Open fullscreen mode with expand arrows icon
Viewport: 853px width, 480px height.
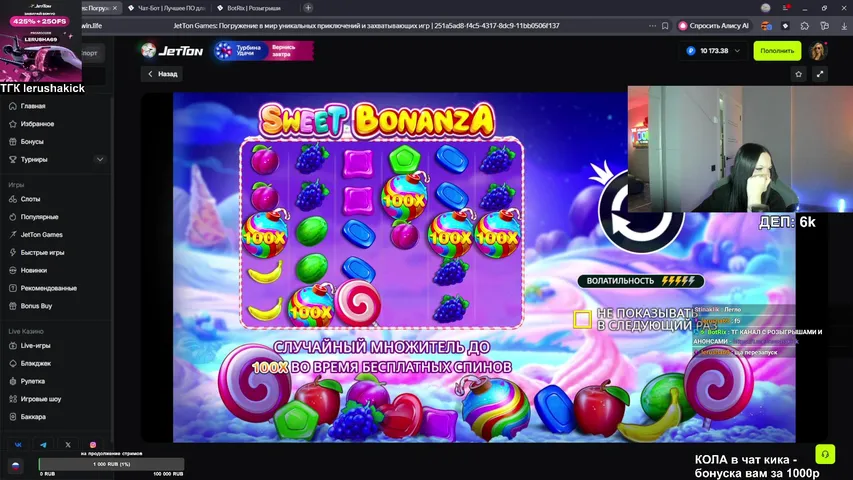pyautogui.click(x=820, y=74)
